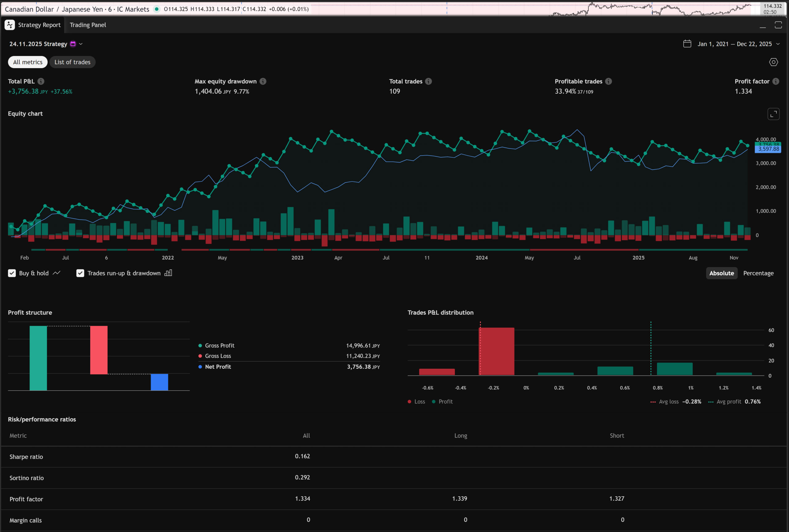This screenshot has height=532, width=789.
Task: Click the top Profit factor info icon
Action: [776, 81]
